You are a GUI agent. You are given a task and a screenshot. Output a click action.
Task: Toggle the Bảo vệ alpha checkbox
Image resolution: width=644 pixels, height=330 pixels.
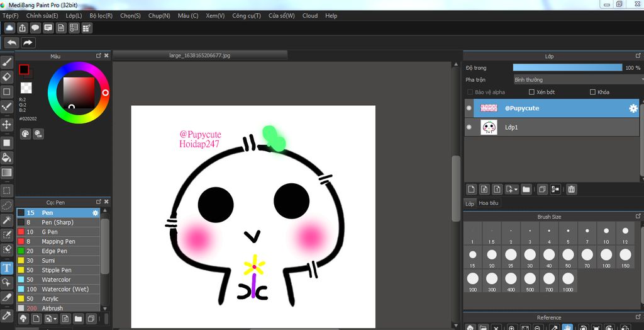(470, 92)
